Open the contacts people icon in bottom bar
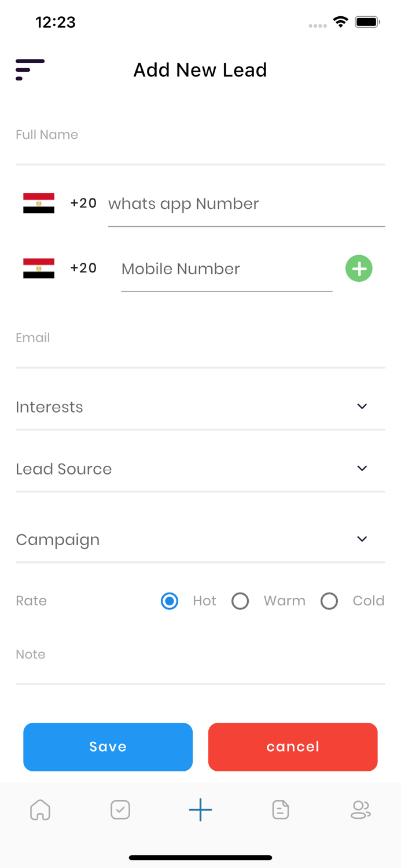This screenshot has height=868, width=401. pyautogui.click(x=360, y=810)
